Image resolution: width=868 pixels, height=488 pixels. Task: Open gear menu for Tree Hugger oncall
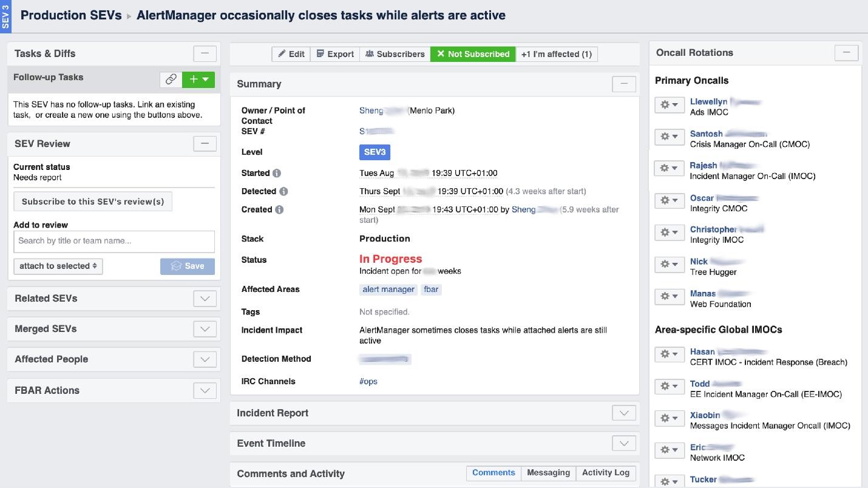669,264
